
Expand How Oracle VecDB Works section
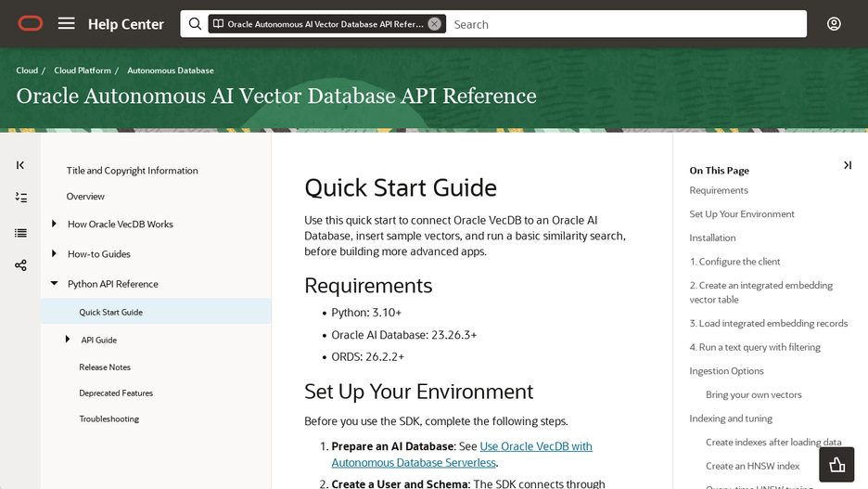pos(54,224)
